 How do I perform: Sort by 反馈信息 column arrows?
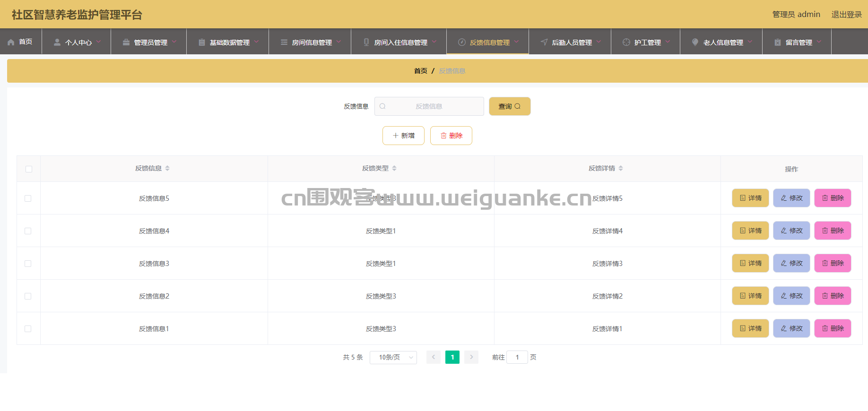[167, 168]
